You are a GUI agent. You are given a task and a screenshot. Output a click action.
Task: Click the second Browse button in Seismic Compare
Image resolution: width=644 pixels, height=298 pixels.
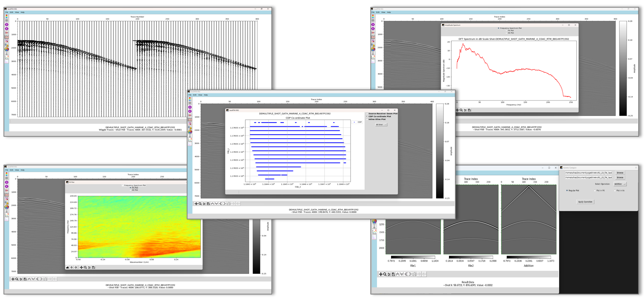coord(620,177)
